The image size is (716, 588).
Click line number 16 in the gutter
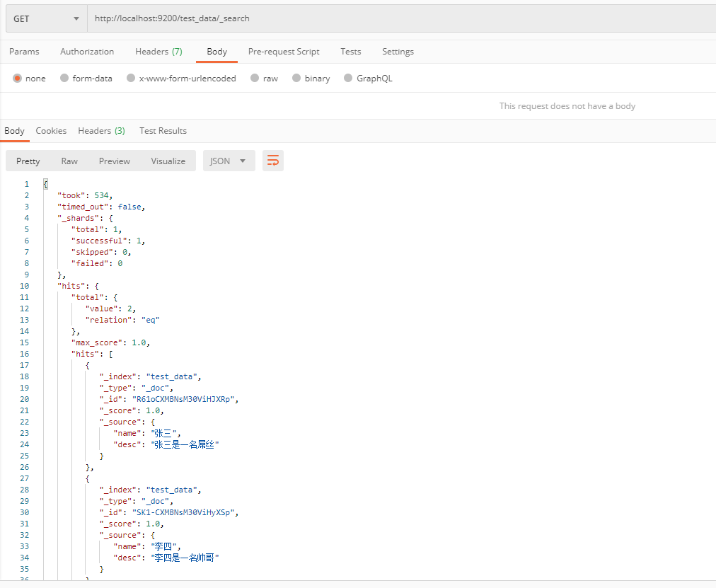[x=24, y=354]
